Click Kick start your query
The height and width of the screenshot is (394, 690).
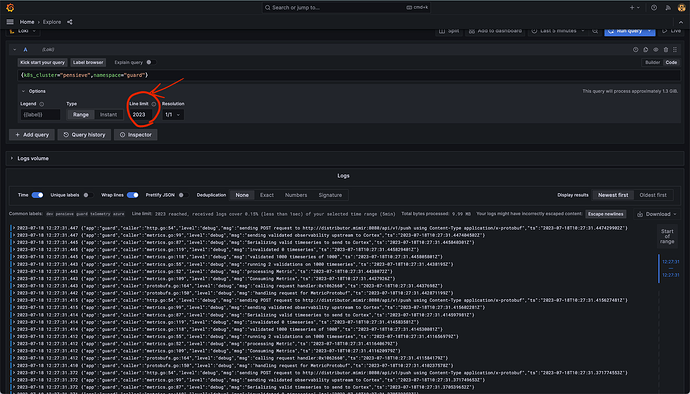point(42,63)
